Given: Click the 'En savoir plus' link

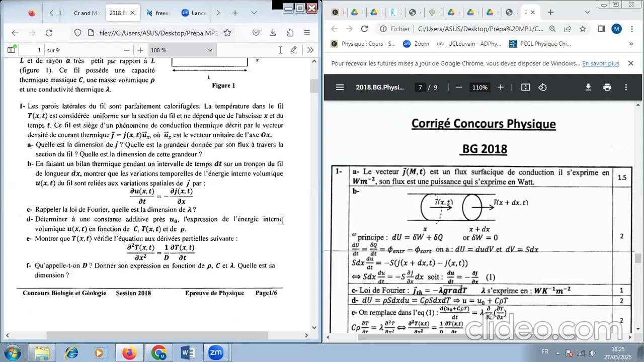Looking at the screenshot, I should pos(600,63).
